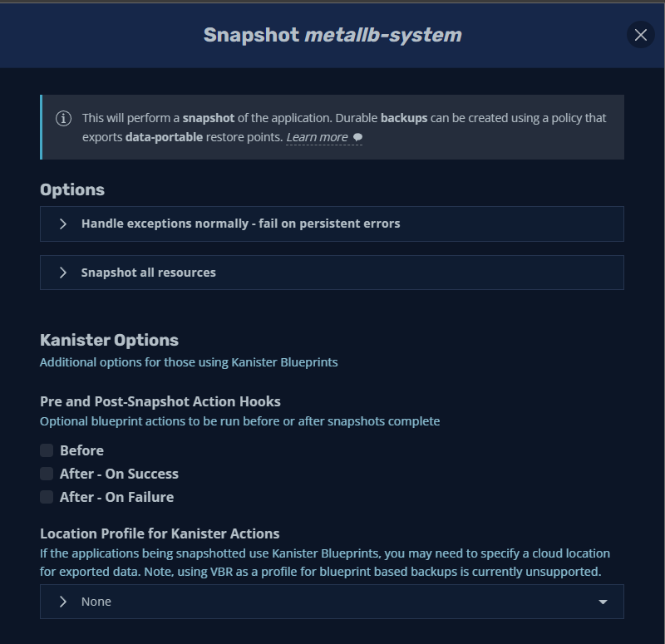The width and height of the screenshot is (665, 644).
Task: Select the None location profile field
Action: (x=332, y=602)
